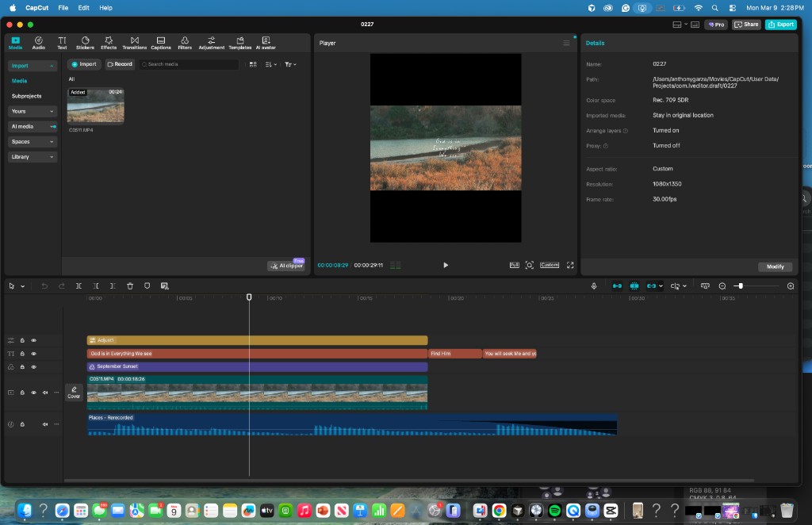The width and height of the screenshot is (812, 525).
Task: Open the sort order dropdown in media panel
Action: 270,64
